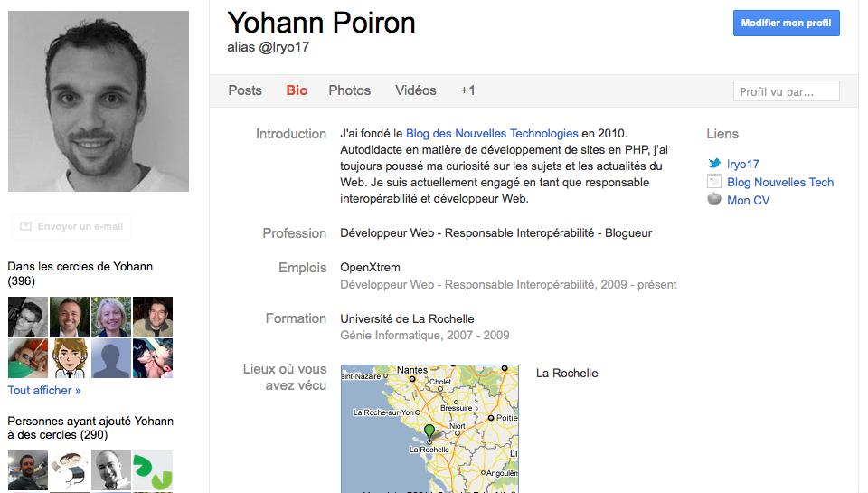Open the default silhouette avatar

coord(110,358)
